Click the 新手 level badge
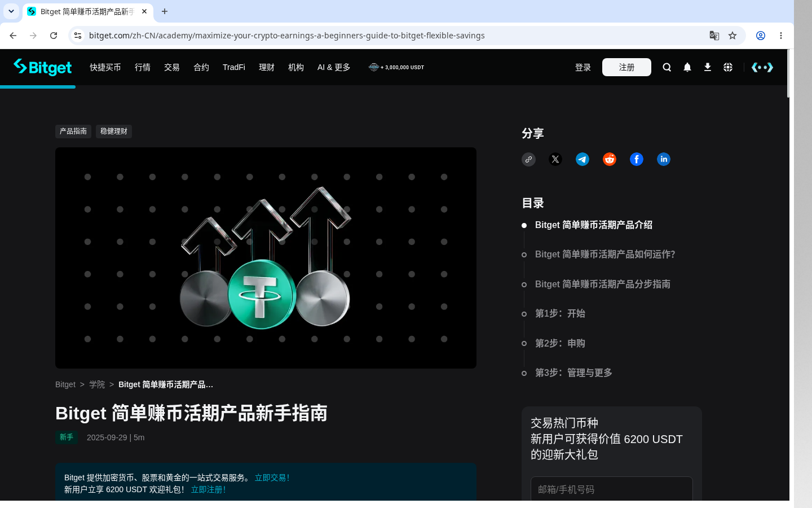 click(x=67, y=437)
